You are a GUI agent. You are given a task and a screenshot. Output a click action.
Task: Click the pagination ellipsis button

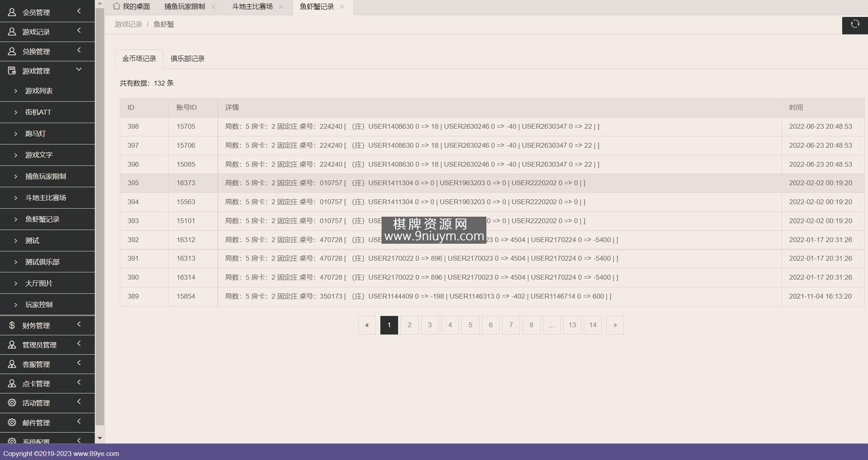point(552,325)
